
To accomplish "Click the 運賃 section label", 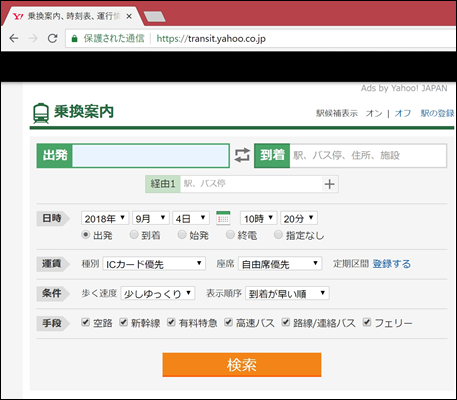I will (x=52, y=264).
